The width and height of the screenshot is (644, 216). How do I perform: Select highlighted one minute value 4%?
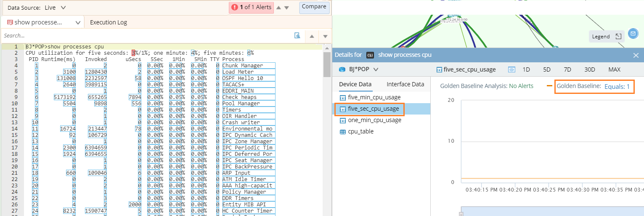(x=192, y=53)
